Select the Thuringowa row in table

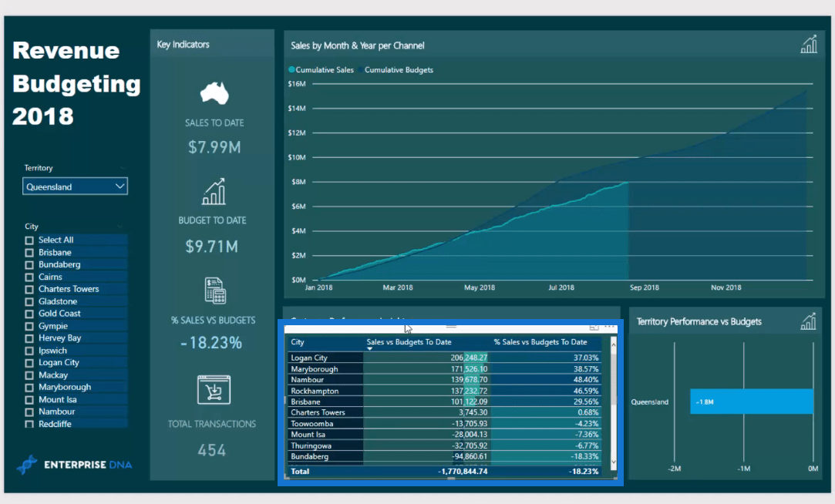click(445, 445)
